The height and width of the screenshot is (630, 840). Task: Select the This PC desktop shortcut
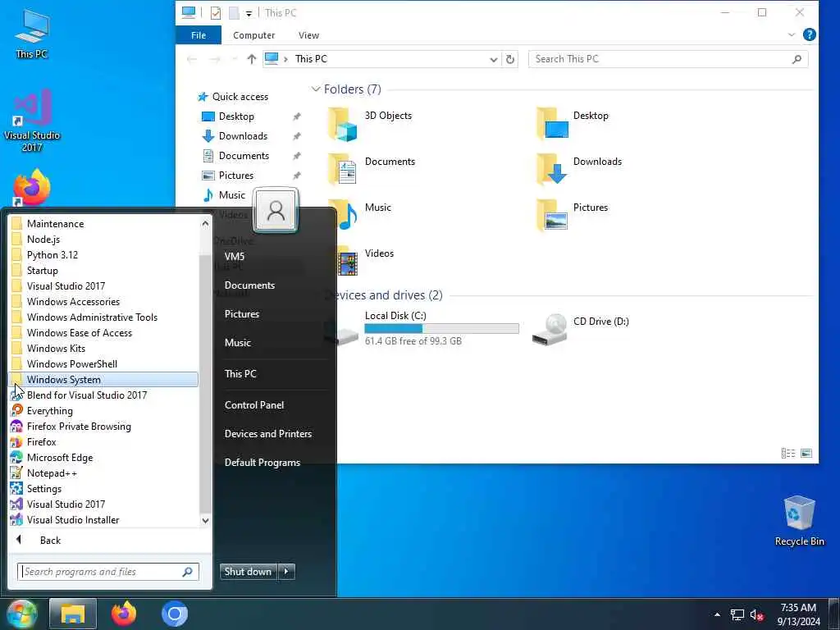coord(32,33)
